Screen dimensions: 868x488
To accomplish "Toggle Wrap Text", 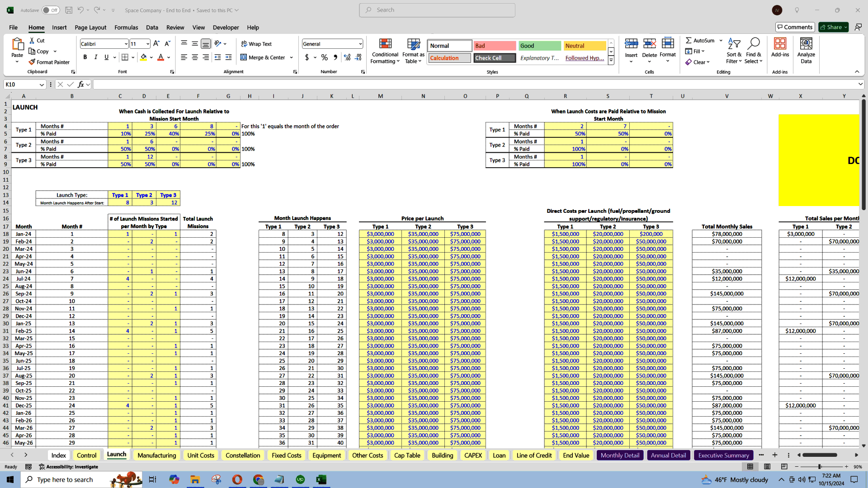I will [x=256, y=44].
